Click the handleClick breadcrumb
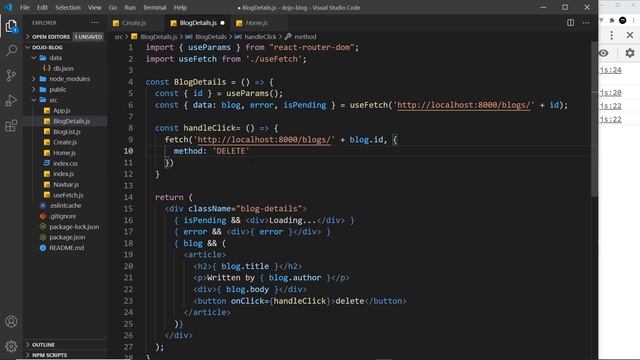Screen dimensions: 640x360 click(260, 37)
